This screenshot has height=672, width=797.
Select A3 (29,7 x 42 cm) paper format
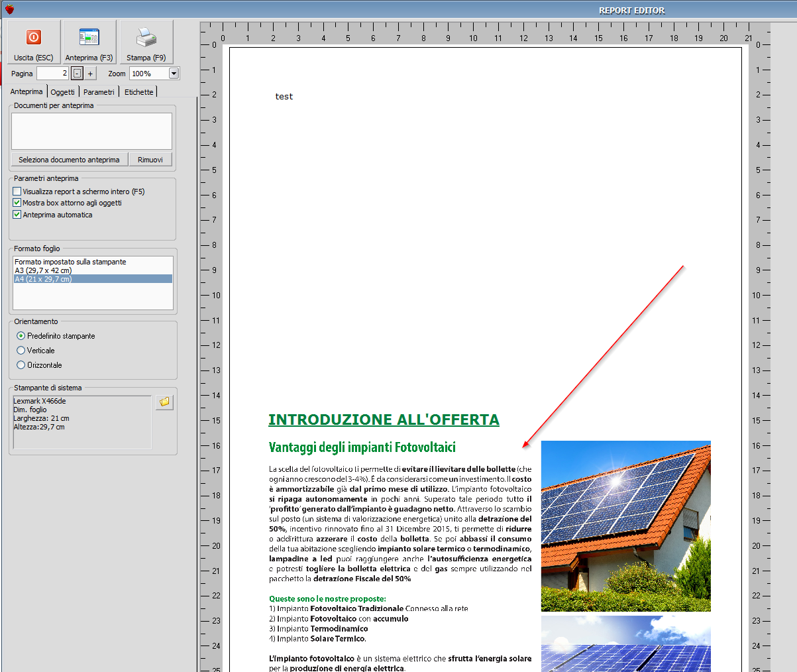pos(44,270)
